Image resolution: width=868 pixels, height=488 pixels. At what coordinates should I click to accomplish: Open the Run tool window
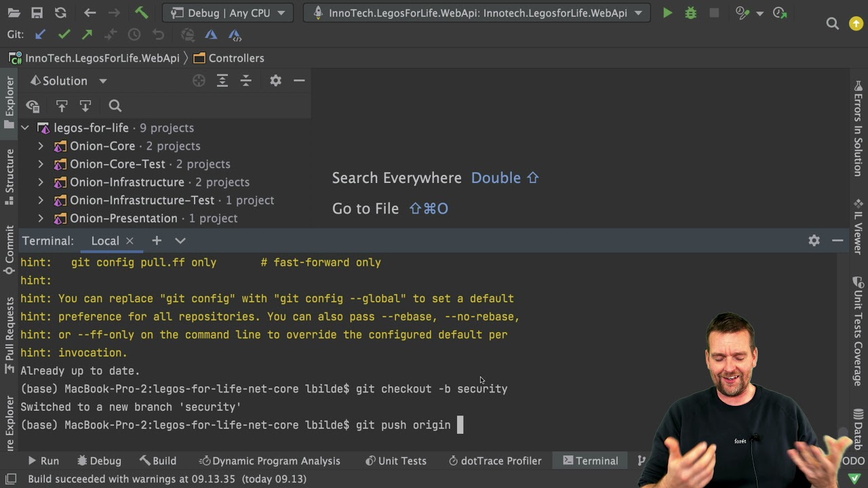43,461
